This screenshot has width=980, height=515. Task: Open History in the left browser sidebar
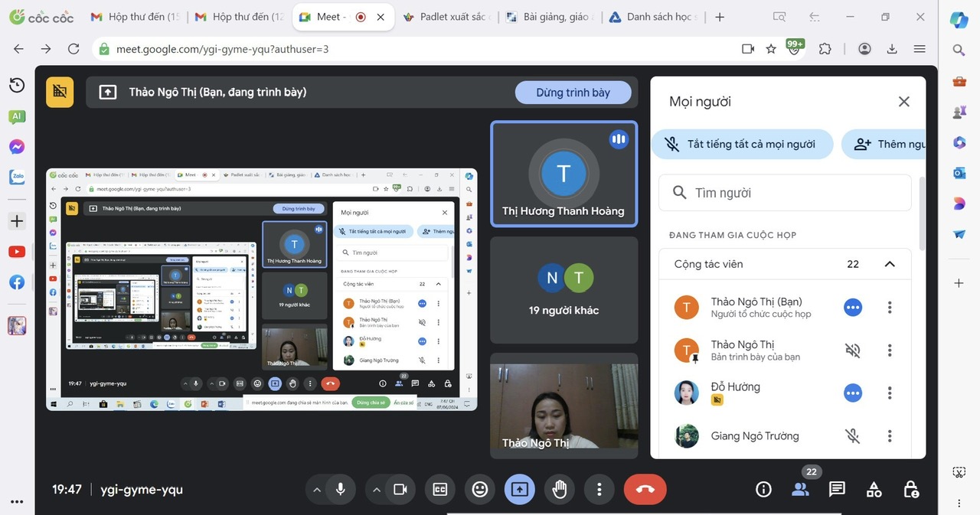(17, 86)
